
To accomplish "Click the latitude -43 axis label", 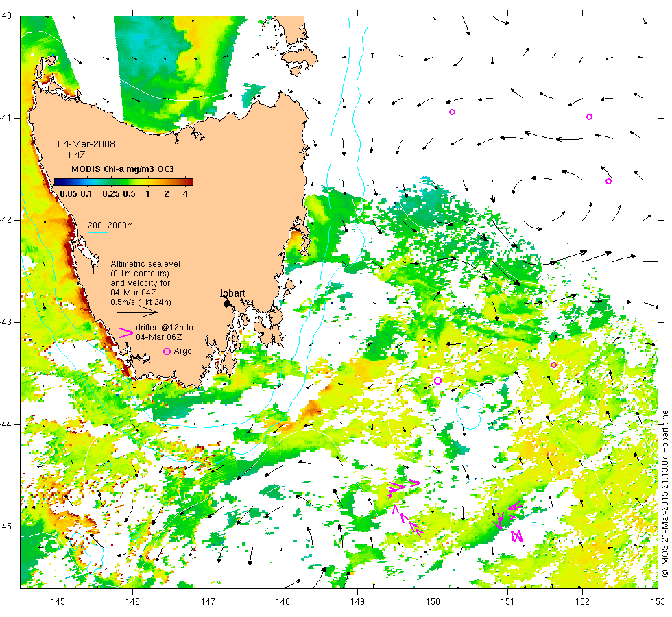I will 5,322.
